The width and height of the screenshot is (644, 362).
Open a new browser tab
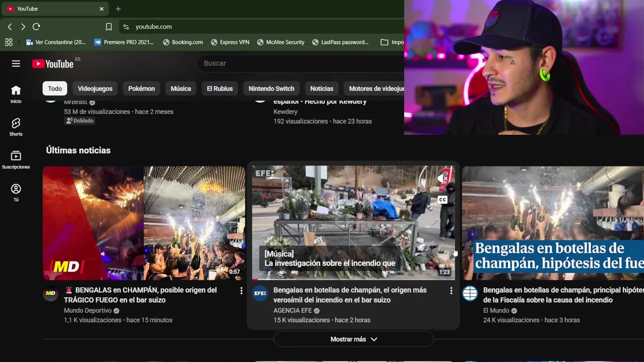point(118,9)
